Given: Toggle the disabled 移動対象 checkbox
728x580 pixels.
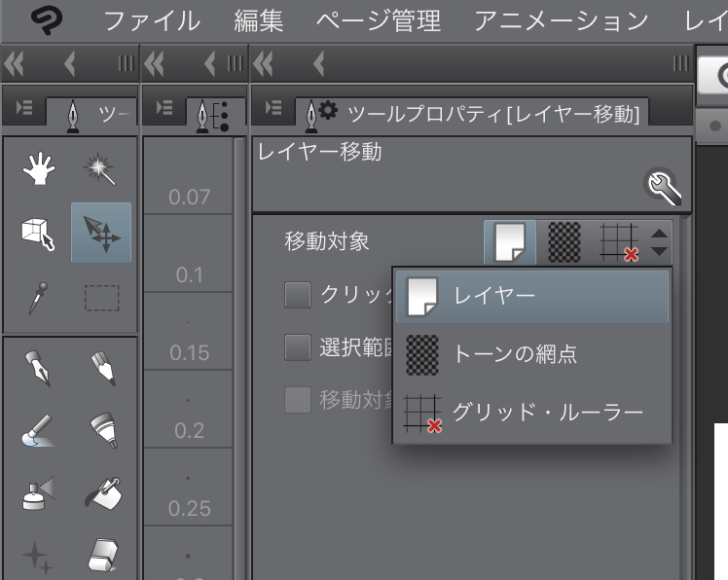Looking at the screenshot, I should [298, 399].
